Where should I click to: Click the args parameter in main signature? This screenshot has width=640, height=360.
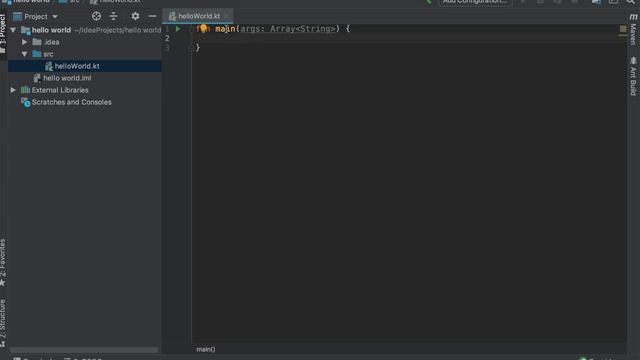(250, 29)
